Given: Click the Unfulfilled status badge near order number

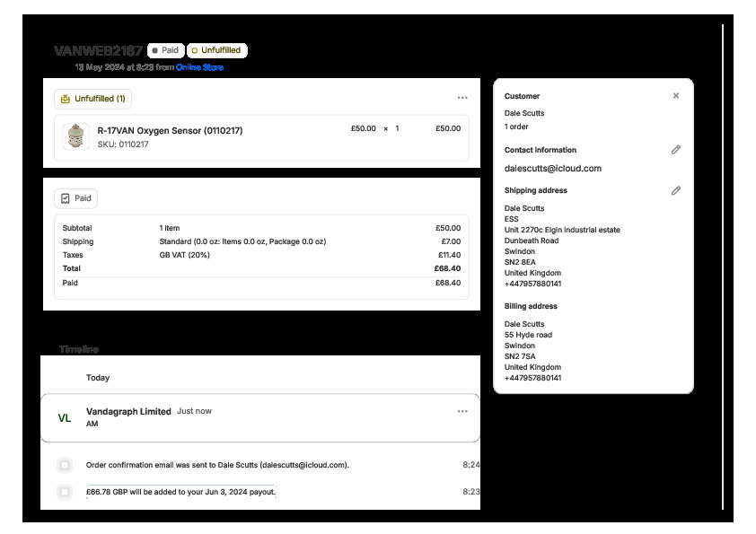Looking at the screenshot, I should coord(216,50).
